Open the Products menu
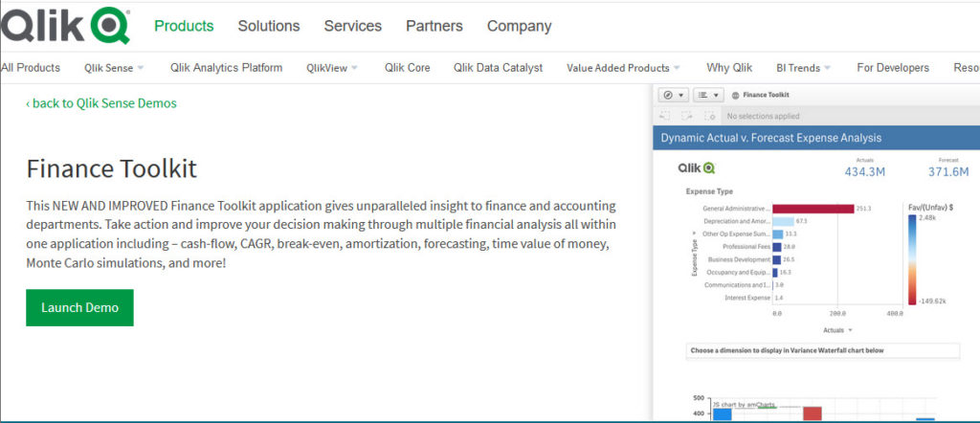 tap(184, 26)
